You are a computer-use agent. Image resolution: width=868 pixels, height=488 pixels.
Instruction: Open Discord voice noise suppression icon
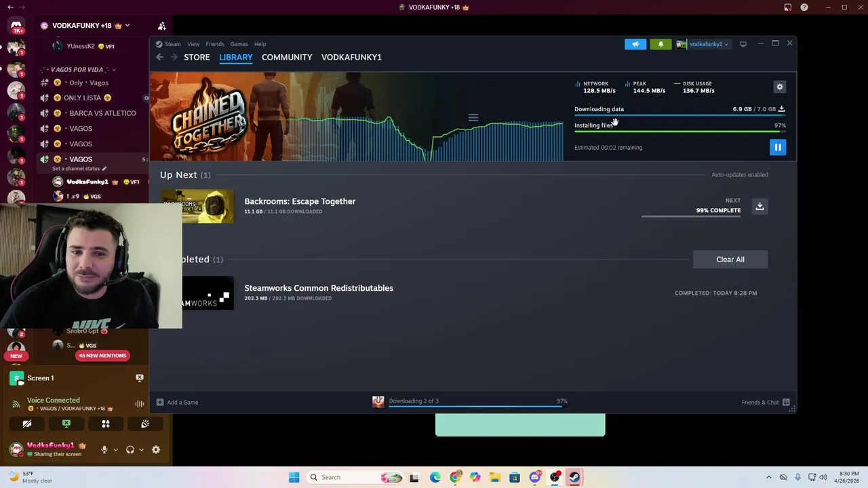click(x=140, y=404)
